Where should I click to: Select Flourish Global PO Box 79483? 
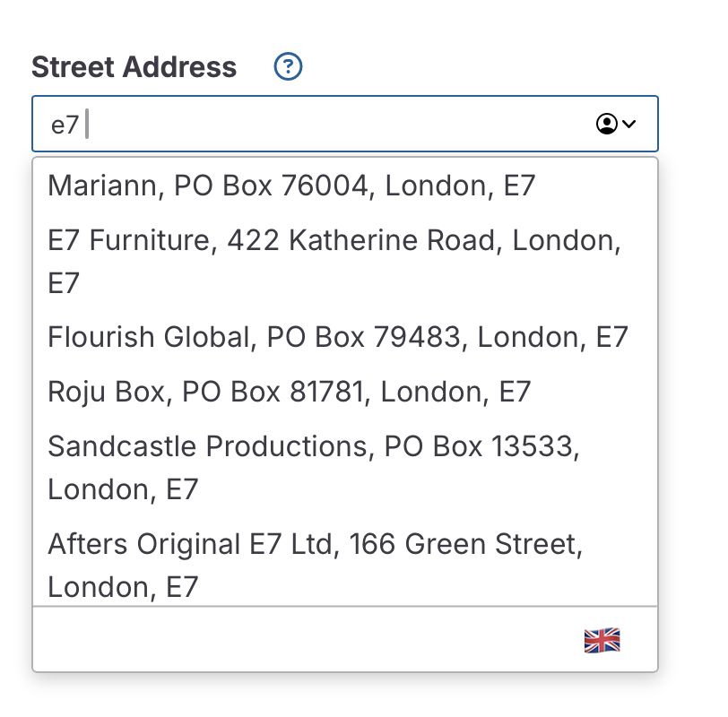click(x=338, y=337)
